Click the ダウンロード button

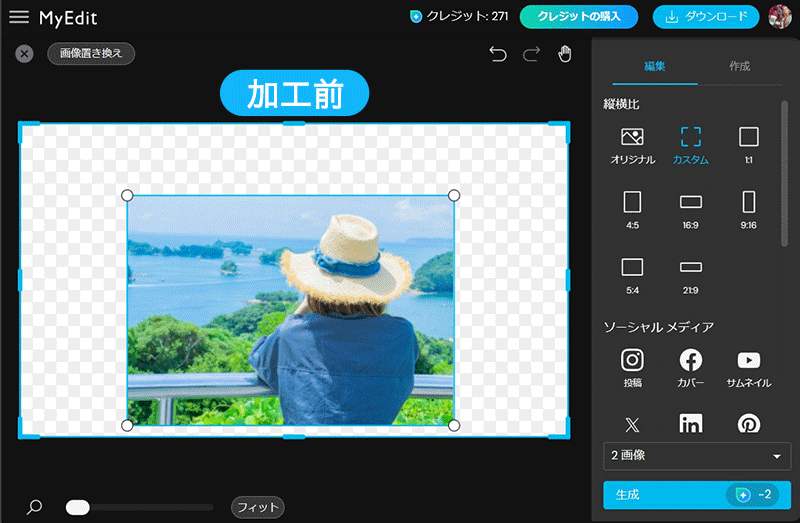click(x=707, y=17)
